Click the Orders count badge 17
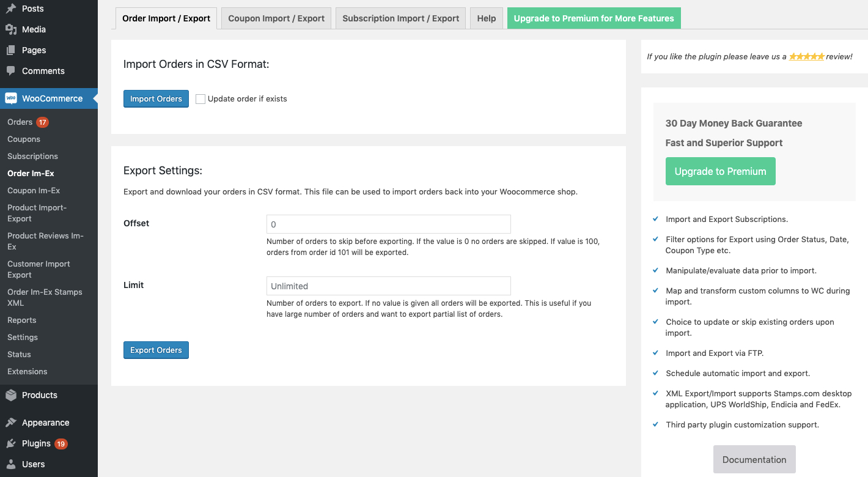Screen dimensions: 868x477 point(42,122)
